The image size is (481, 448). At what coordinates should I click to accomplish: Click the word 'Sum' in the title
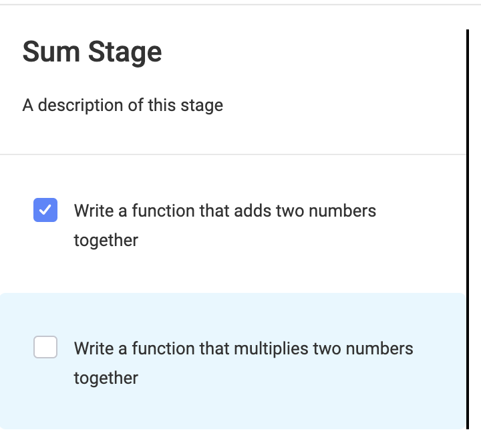pos(51,52)
